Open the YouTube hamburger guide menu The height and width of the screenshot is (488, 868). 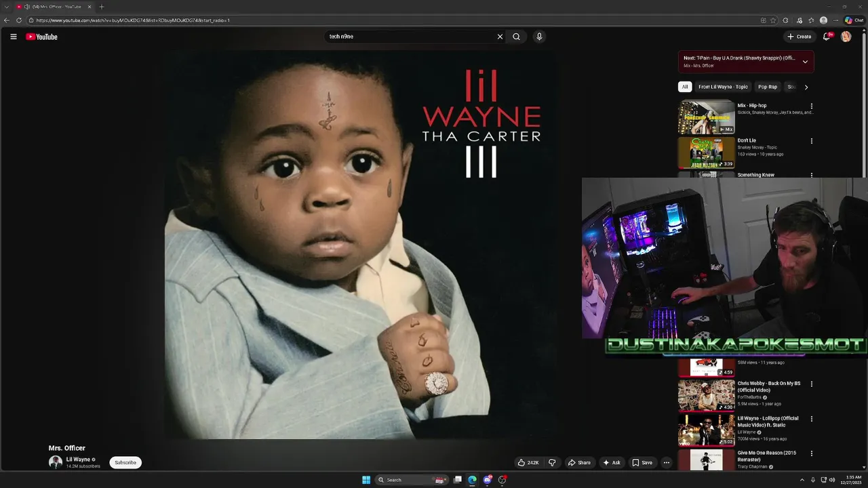[14, 37]
